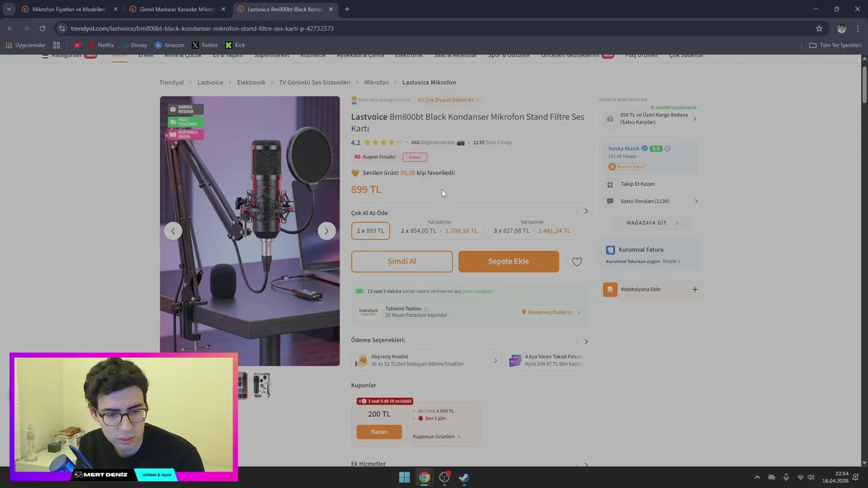Image resolution: width=868 pixels, height=488 pixels.
Task: Bookmark this page with the star icon
Action: point(819,28)
